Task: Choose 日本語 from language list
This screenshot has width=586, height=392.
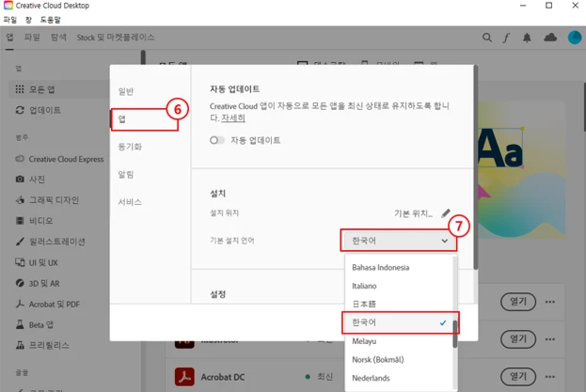Action: point(399,304)
